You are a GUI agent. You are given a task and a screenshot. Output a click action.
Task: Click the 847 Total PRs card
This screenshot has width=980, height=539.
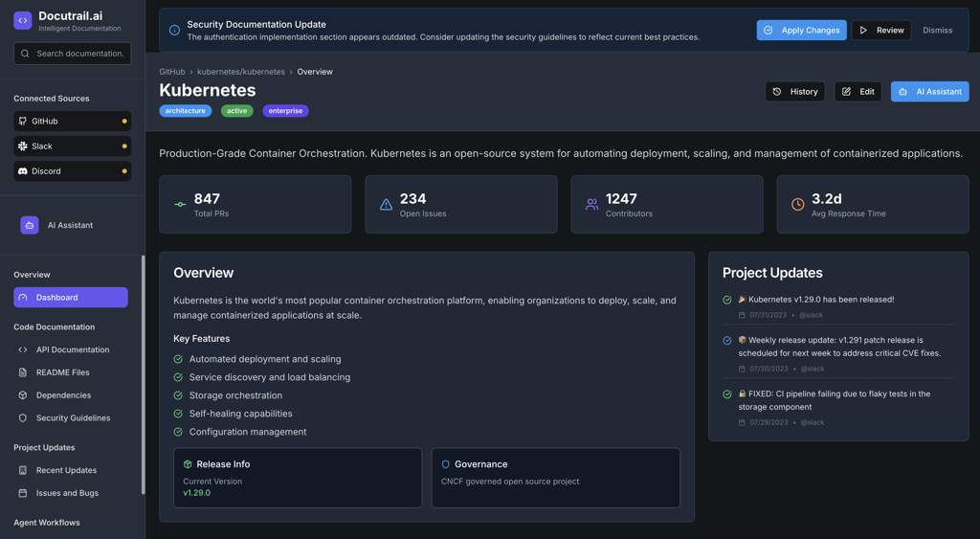pyautogui.click(x=255, y=205)
